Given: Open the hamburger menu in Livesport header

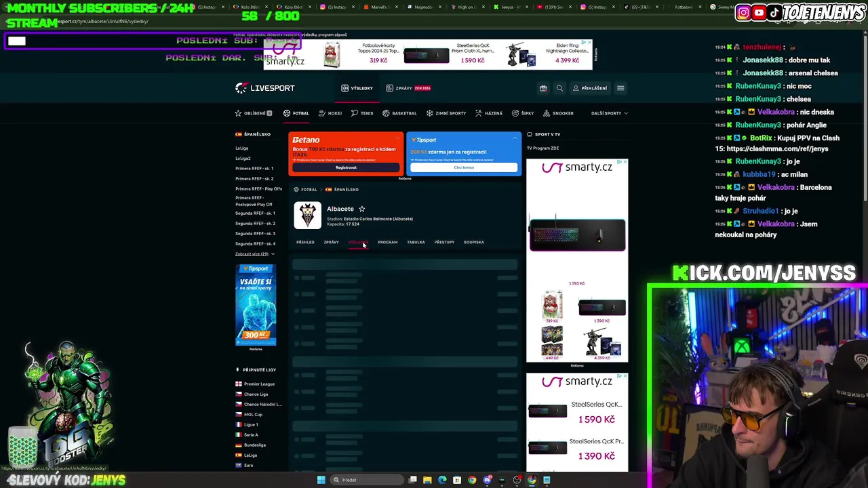Looking at the screenshot, I should click(620, 88).
